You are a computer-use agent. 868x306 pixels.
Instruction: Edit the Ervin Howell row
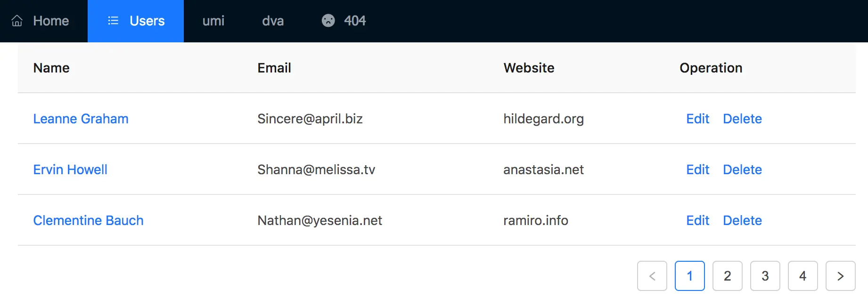[697, 169]
